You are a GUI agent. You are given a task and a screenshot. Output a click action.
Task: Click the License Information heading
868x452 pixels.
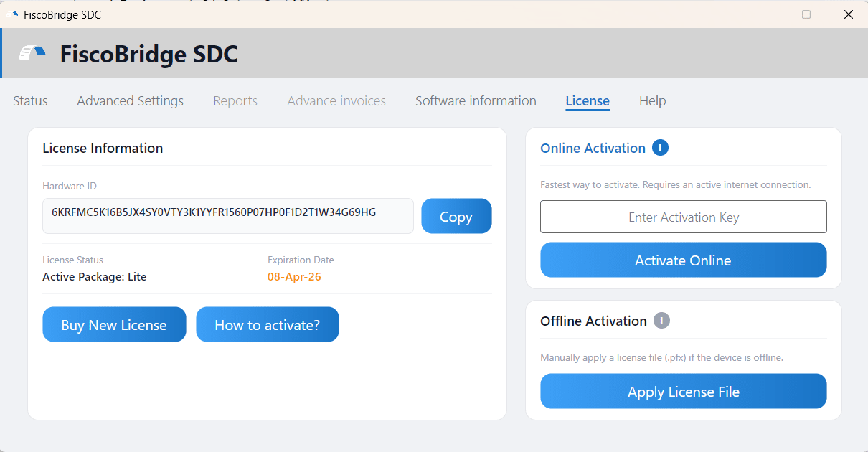click(x=103, y=149)
